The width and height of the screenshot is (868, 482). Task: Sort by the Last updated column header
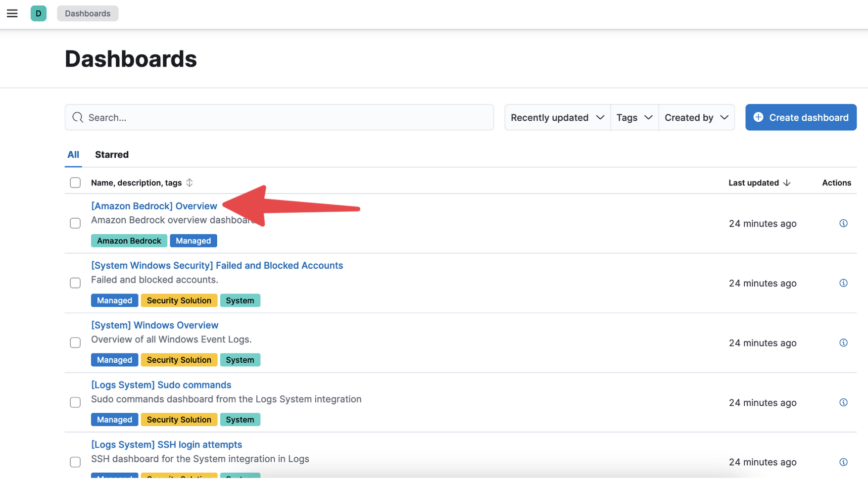(x=753, y=183)
